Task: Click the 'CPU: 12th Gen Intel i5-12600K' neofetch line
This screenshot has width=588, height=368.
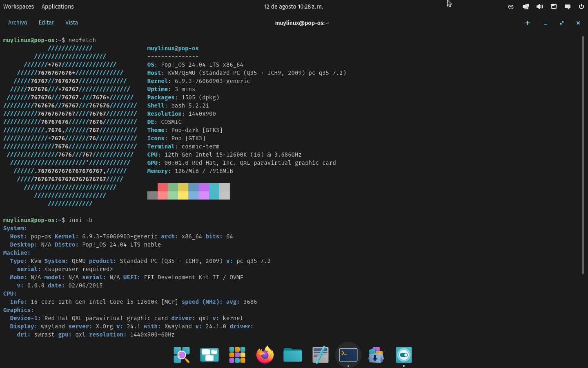Action: tap(224, 155)
